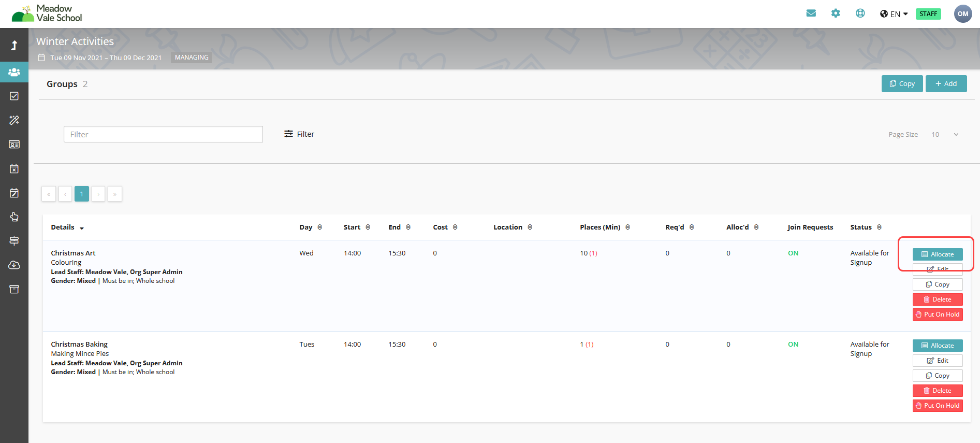The image size is (980, 443).
Task: Select page 1 in pagination
Action: 82,194
